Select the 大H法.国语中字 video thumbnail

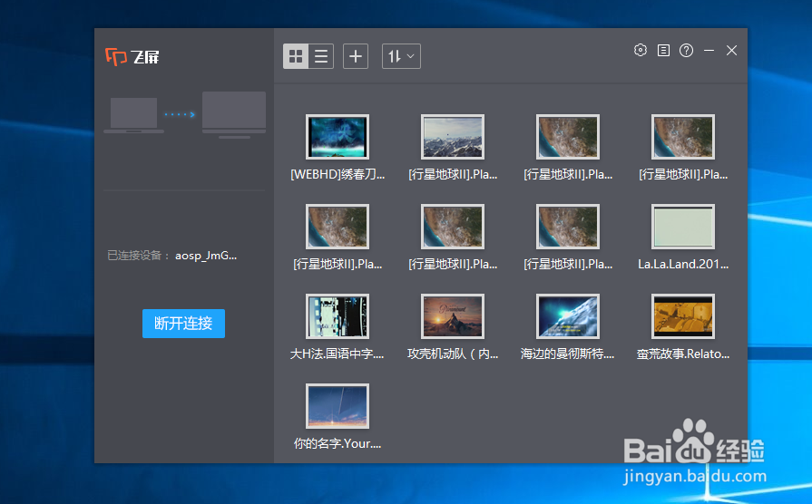point(338,316)
